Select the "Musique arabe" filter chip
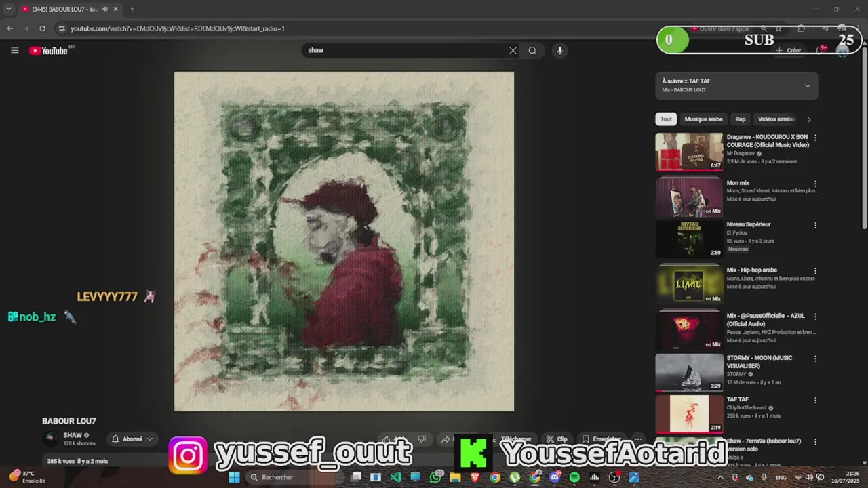Viewport: 868px width, 488px height. 703,119
